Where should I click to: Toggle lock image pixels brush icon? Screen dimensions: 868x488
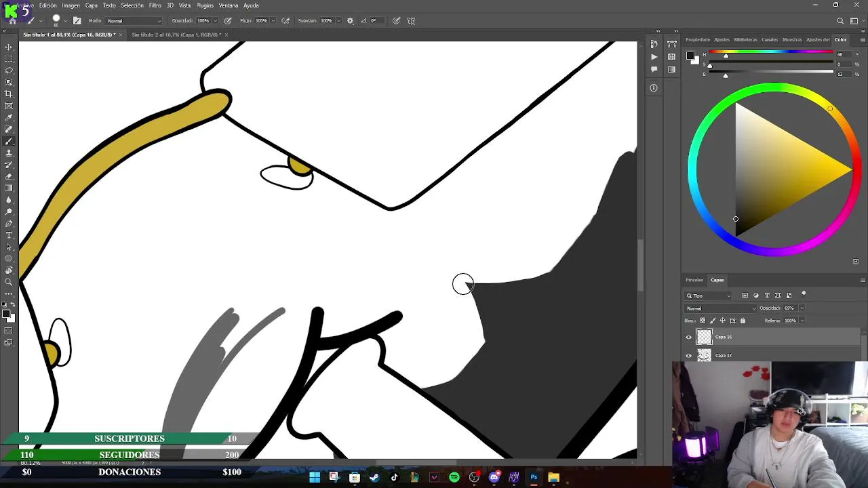713,321
